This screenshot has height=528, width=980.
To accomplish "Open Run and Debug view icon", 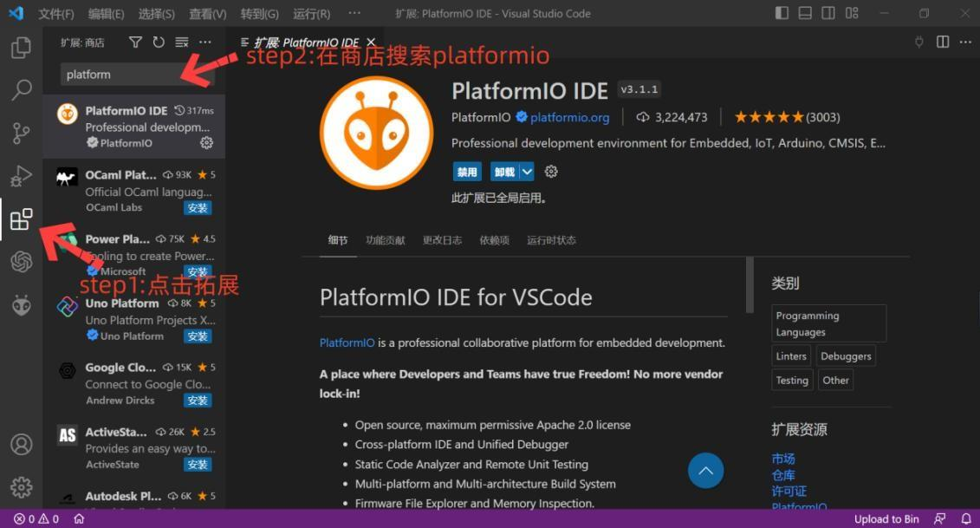I will tap(21, 176).
